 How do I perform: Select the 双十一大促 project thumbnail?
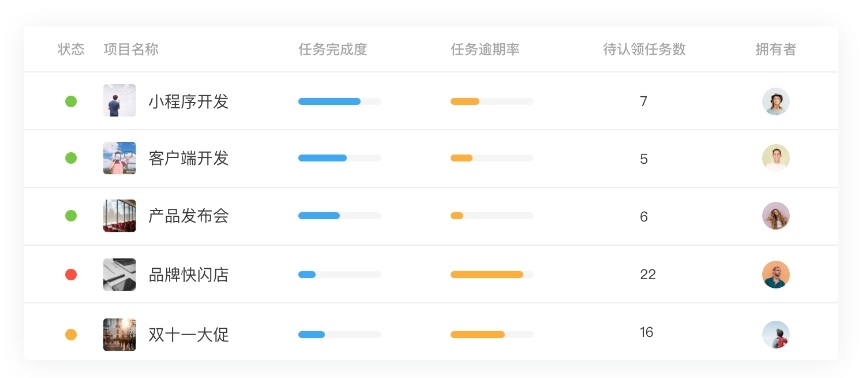(119, 334)
